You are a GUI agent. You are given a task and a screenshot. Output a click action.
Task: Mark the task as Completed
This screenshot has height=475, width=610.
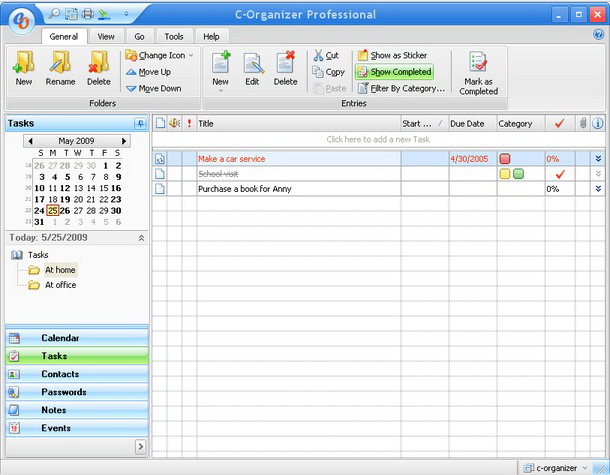pos(479,73)
